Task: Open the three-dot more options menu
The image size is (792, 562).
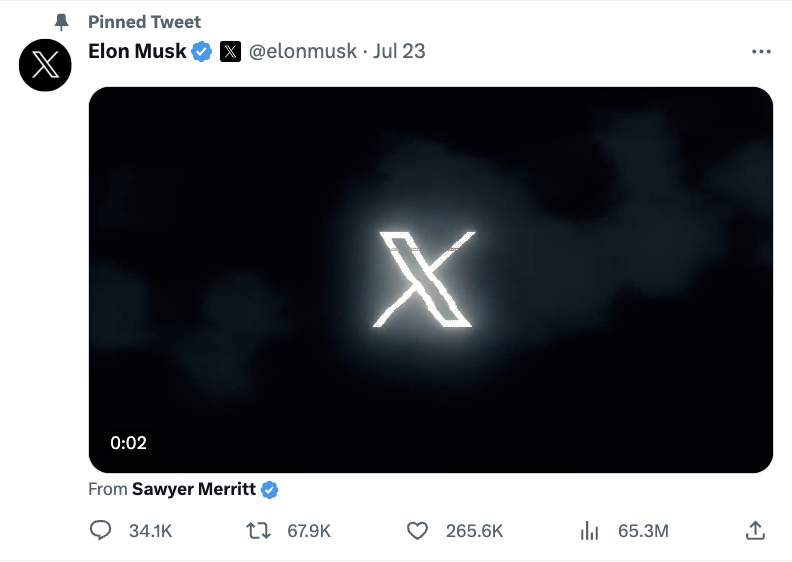Action: pyautogui.click(x=760, y=51)
